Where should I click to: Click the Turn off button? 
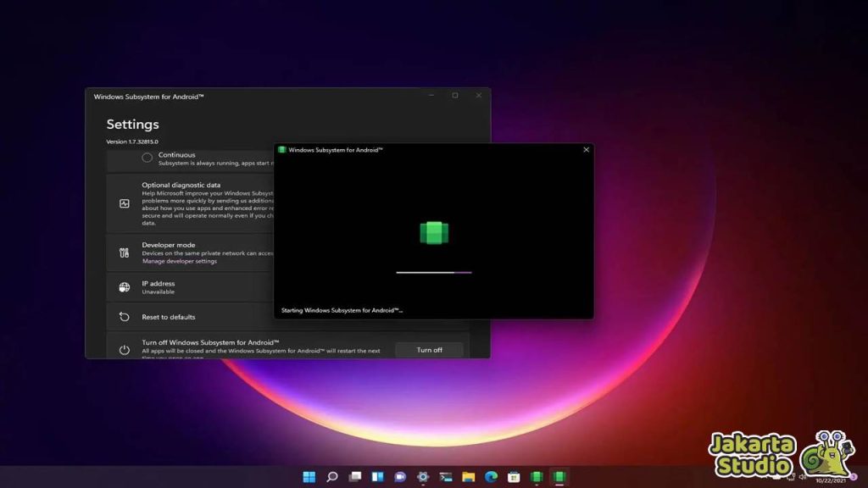tap(430, 350)
